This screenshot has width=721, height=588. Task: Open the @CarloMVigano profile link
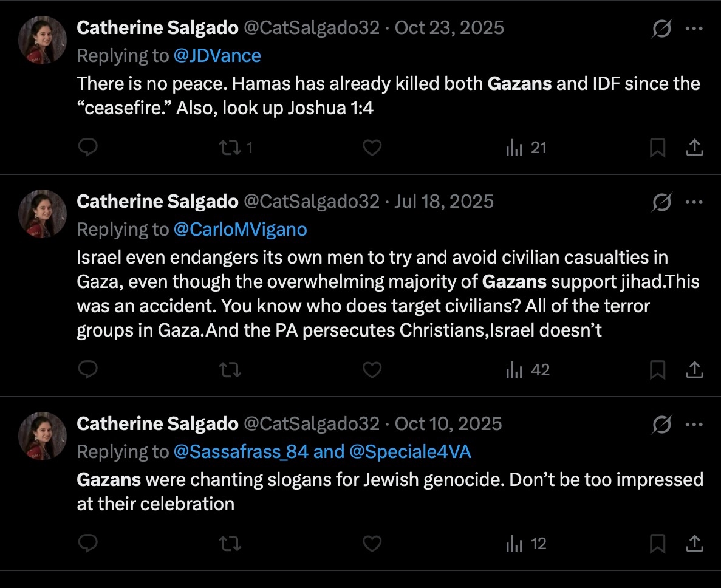(240, 230)
